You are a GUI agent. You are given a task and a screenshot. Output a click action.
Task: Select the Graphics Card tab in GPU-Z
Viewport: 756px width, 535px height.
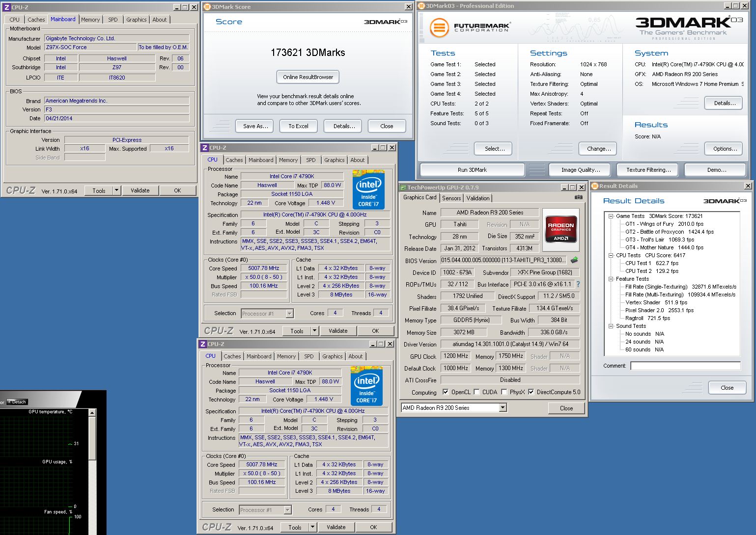point(420,197)
